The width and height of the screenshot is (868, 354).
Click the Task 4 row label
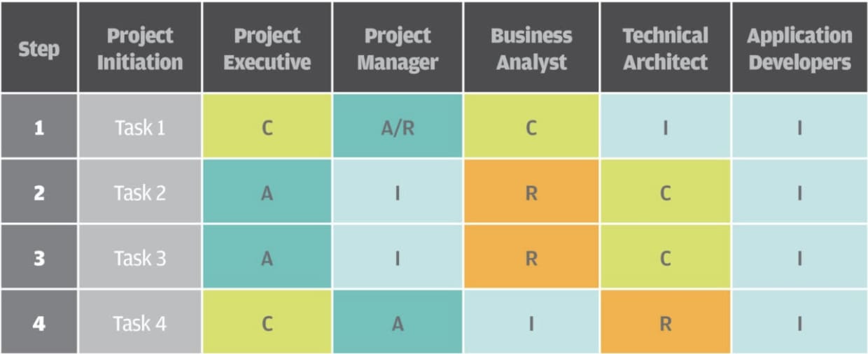click(x=140, y=323)
